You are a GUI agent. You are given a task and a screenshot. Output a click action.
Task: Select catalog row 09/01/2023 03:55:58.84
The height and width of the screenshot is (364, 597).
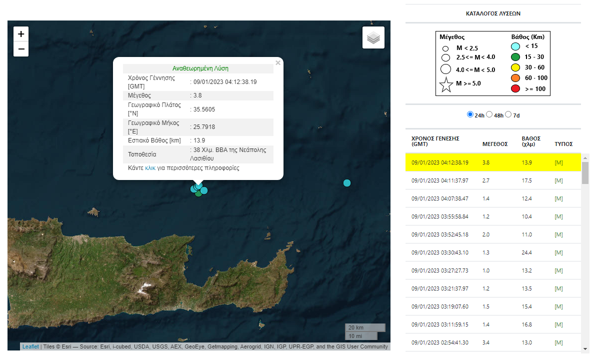coord(493,216)
